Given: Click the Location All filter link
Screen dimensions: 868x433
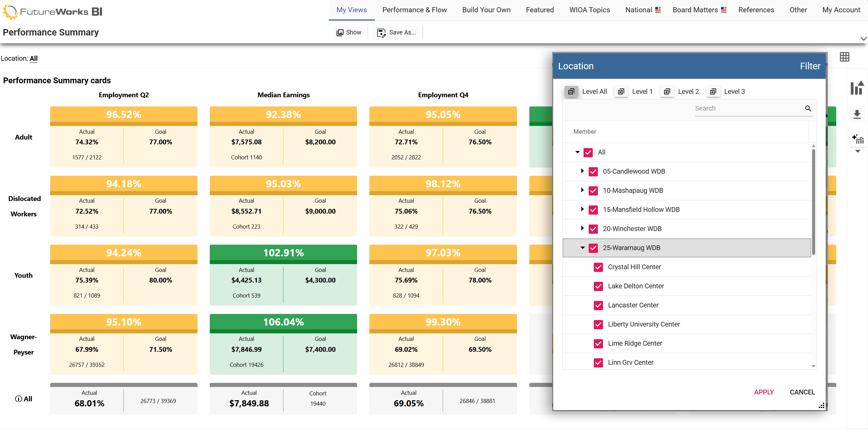Looking at the screenshot, I should 34,58.
